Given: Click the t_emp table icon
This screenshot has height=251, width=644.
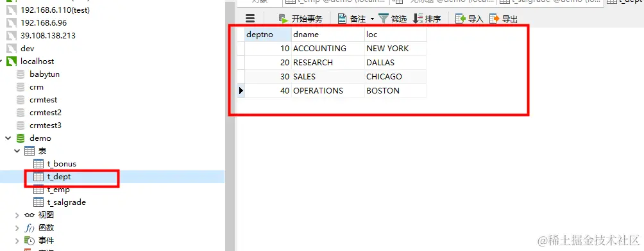Looking at the screenshot, I should tap(38, 190).
